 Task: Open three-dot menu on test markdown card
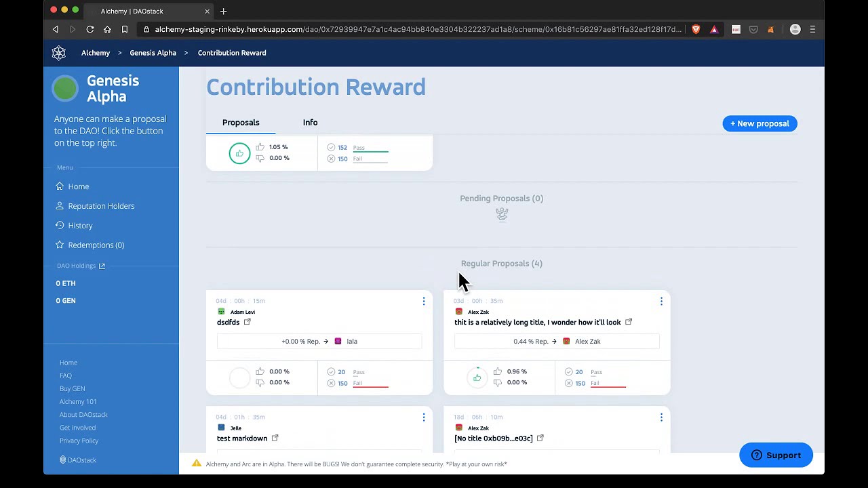pyautogui.click(x=424, y=417)
